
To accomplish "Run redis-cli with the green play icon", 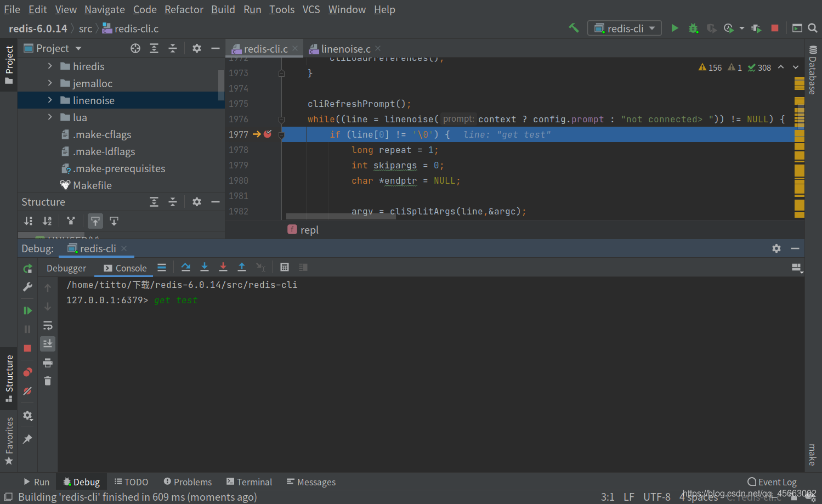I will click(x=674, y=28).
